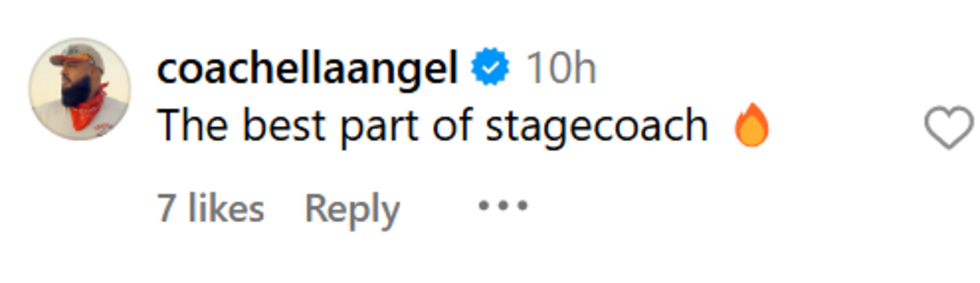The width and height of the screenshot is (980, 283).
Task: Open coachellaangel's profile picture
Action: click(x=80, y=89)
